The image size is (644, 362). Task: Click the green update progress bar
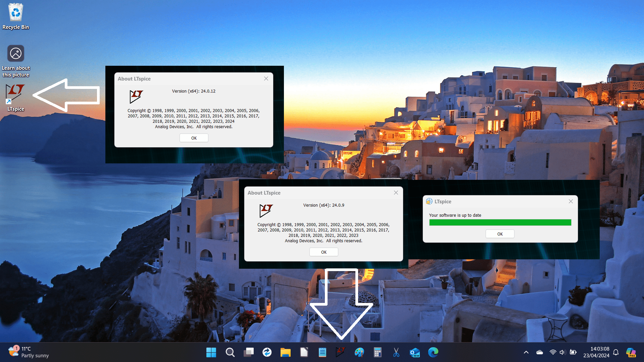(500, 222)
